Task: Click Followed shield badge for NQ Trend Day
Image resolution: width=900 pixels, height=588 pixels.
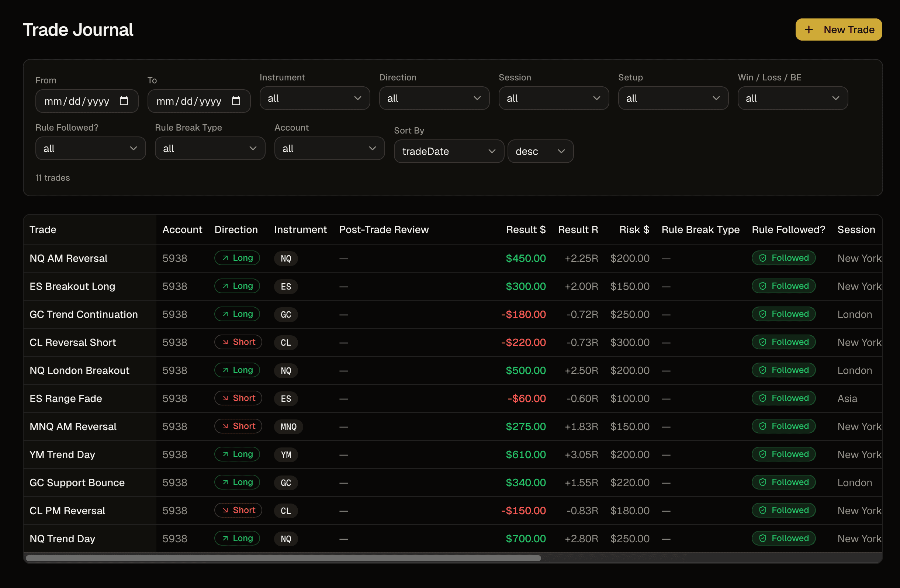Action: click(783, 538)
